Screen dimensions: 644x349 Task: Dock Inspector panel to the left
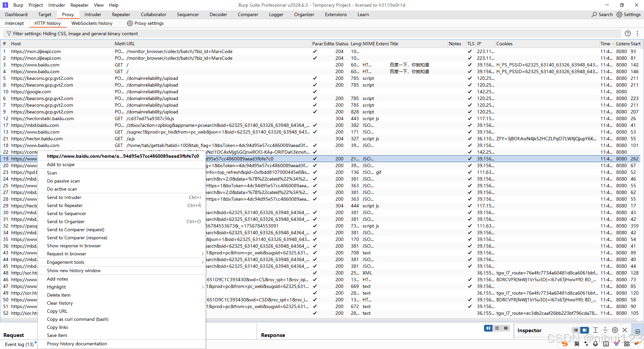coord(576,330)
